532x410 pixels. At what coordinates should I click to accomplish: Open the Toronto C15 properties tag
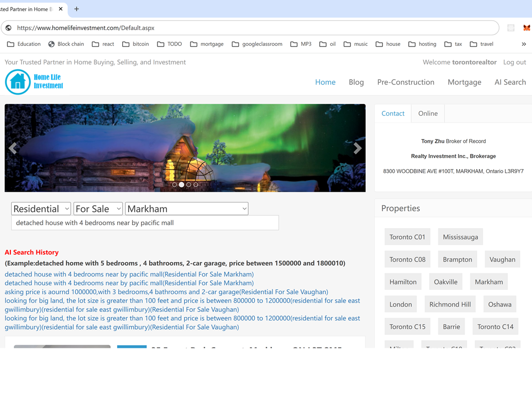click(x=407, y=327)
